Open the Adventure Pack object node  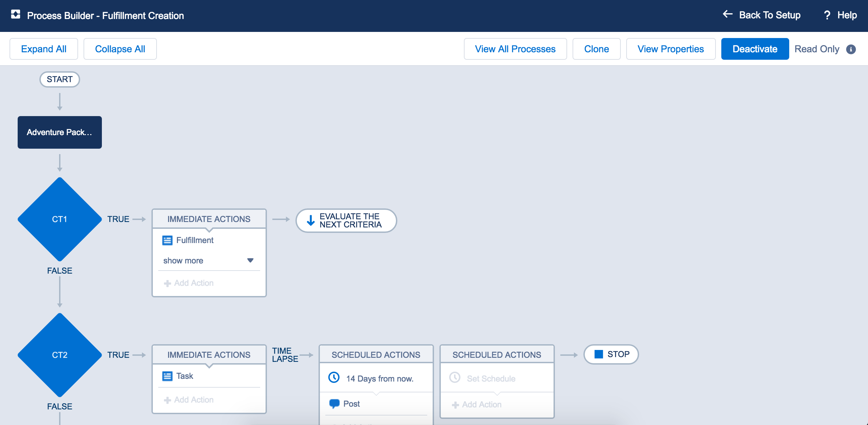(x=60, y=132)
